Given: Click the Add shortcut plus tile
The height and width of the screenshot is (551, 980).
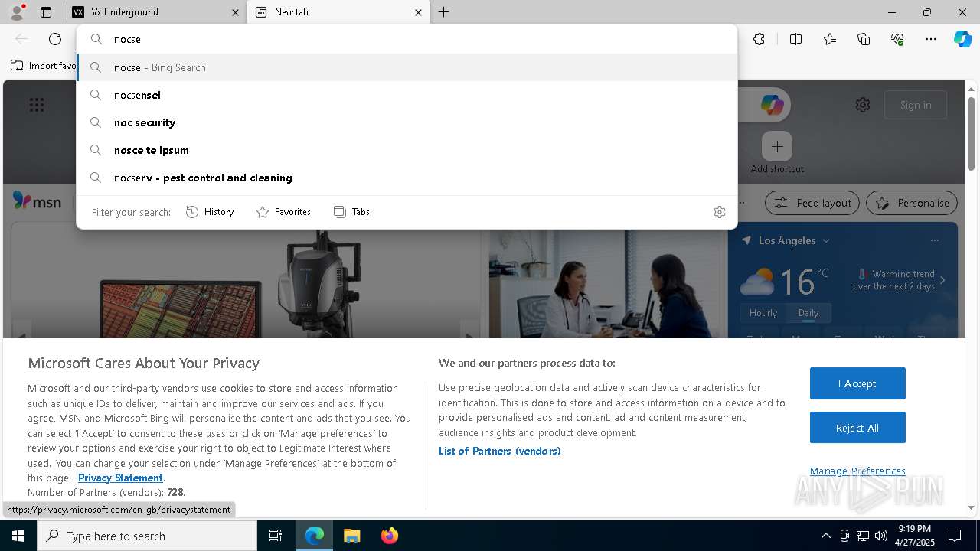Looking at the screenshot, I should tap(777, 146).
